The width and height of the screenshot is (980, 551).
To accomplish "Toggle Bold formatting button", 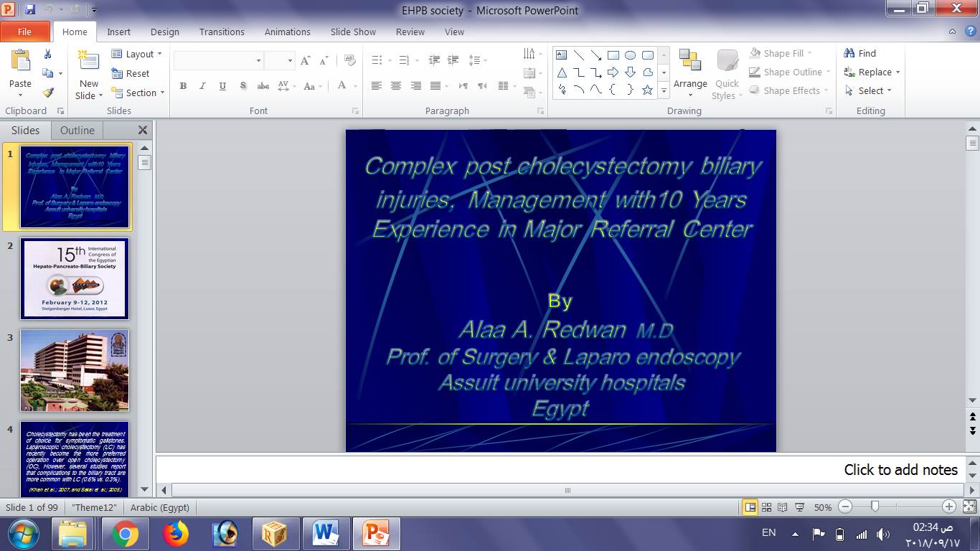I will (183, 86).
